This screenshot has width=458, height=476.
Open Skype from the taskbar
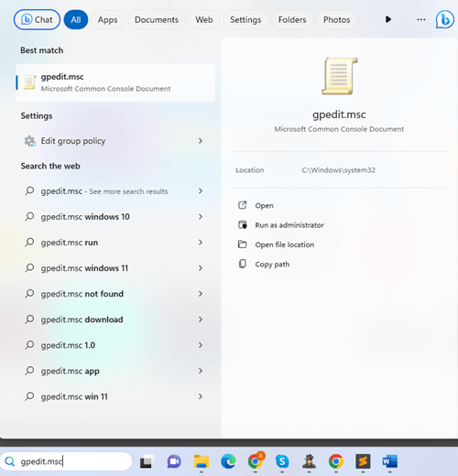(x=282, y=461)
